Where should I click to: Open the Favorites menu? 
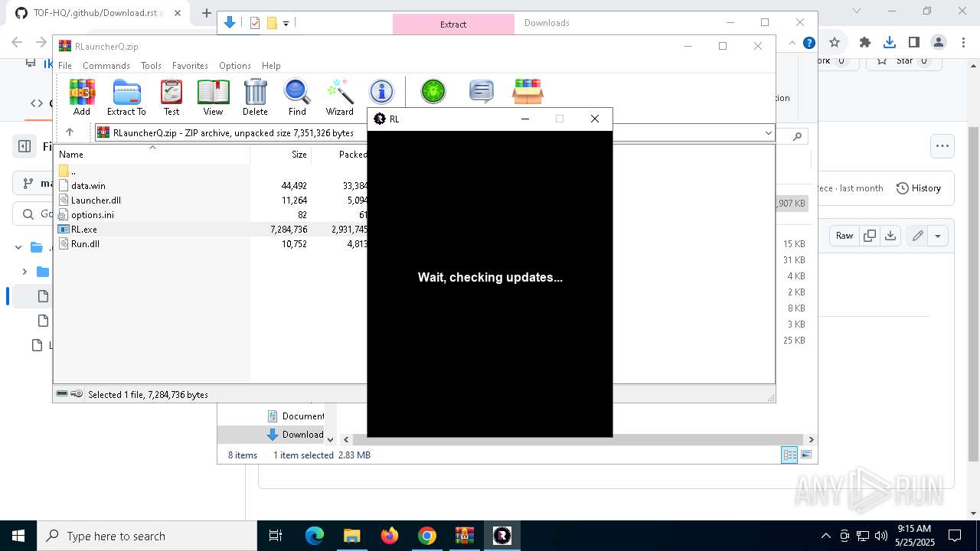click(190, 66)
